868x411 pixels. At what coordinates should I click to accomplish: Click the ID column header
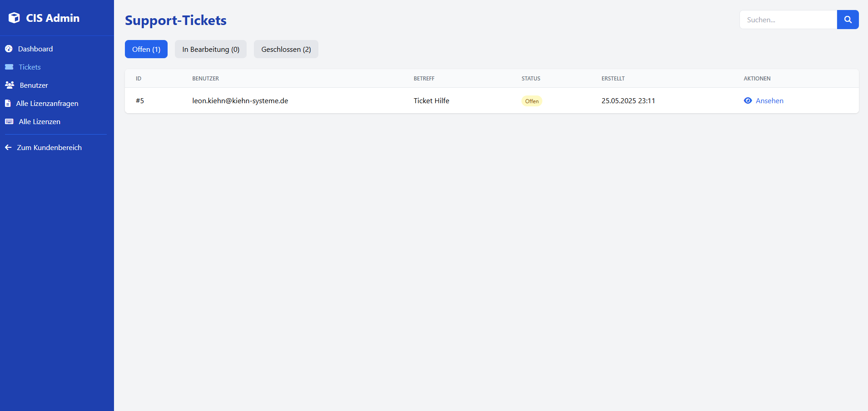pyautogui.click(x=139, y=79)
